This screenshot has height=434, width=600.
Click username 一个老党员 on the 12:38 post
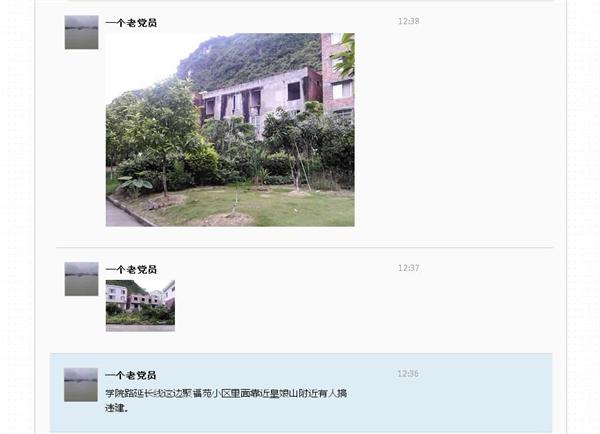131,23
